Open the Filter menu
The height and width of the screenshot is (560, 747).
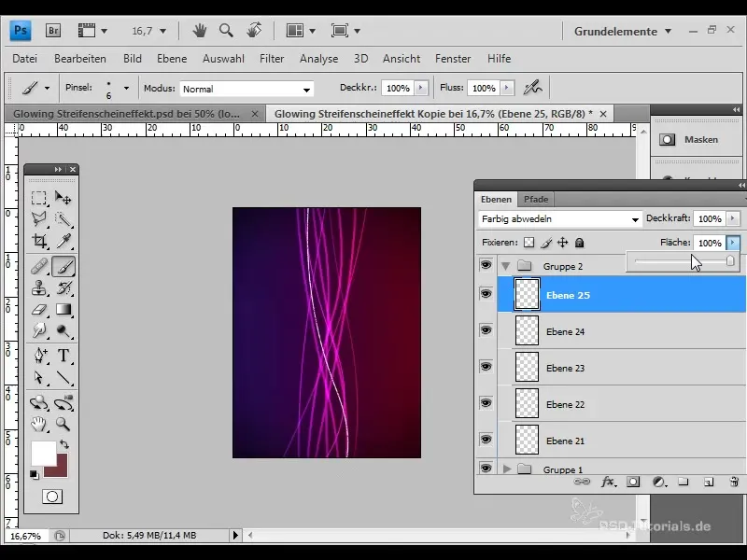click(272, 59)
